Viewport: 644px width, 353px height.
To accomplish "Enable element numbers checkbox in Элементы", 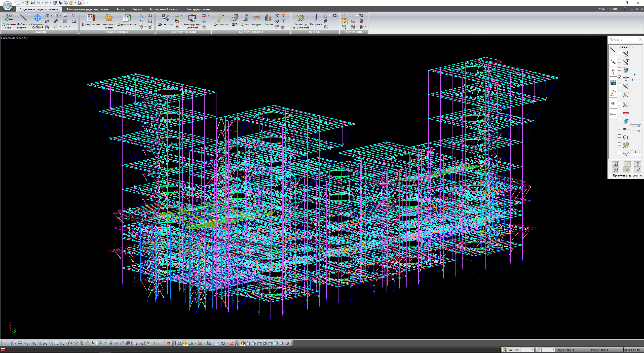I will pyautogui.click(x=620, y=53).
